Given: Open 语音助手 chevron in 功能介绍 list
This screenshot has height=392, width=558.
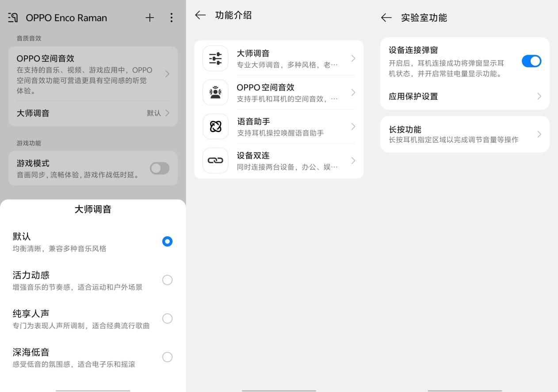Looking at the screenshot, I should click(x=353, y=126).
